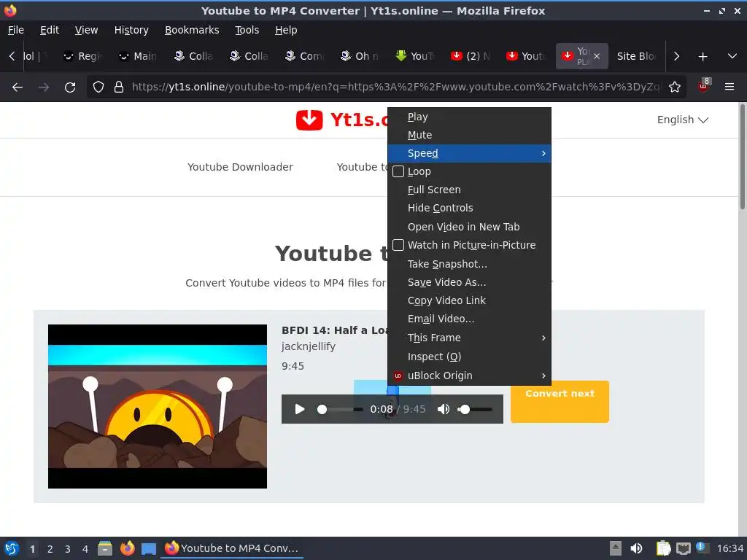
Task: Adjust the video volume slider
Action: (x=475, y=409)
